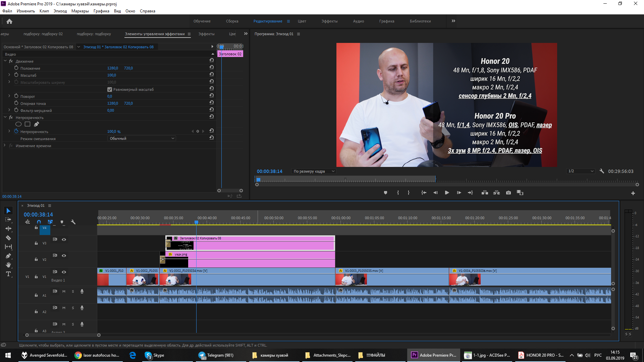Switch to Цвет workspace
644x362 pixels.
pos(302,21)
